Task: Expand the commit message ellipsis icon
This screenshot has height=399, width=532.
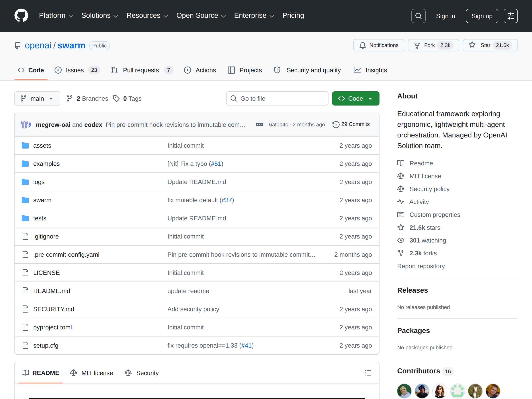Action: (259, 125)
